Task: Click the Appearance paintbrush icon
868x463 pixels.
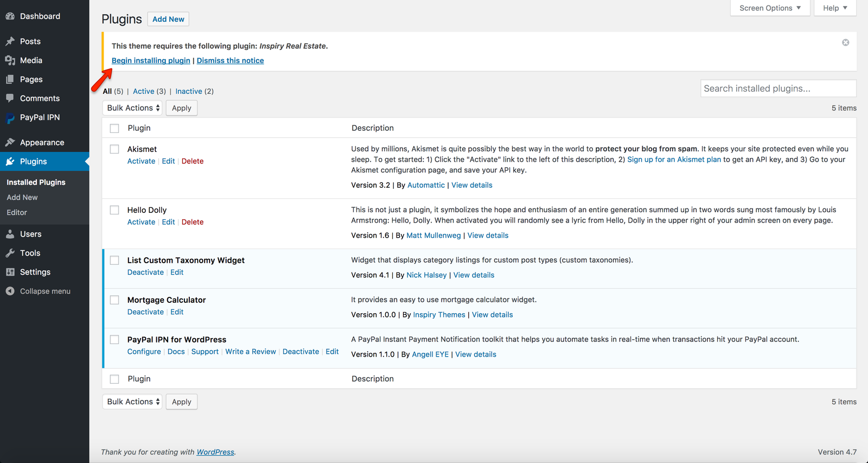Action: pyautogui.click(x=10, y=142)
